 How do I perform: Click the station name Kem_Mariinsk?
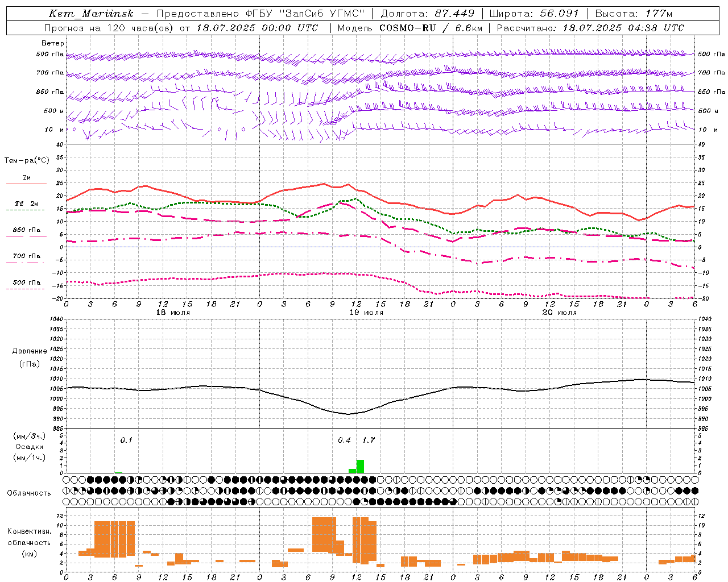click(x=91, y=14)
